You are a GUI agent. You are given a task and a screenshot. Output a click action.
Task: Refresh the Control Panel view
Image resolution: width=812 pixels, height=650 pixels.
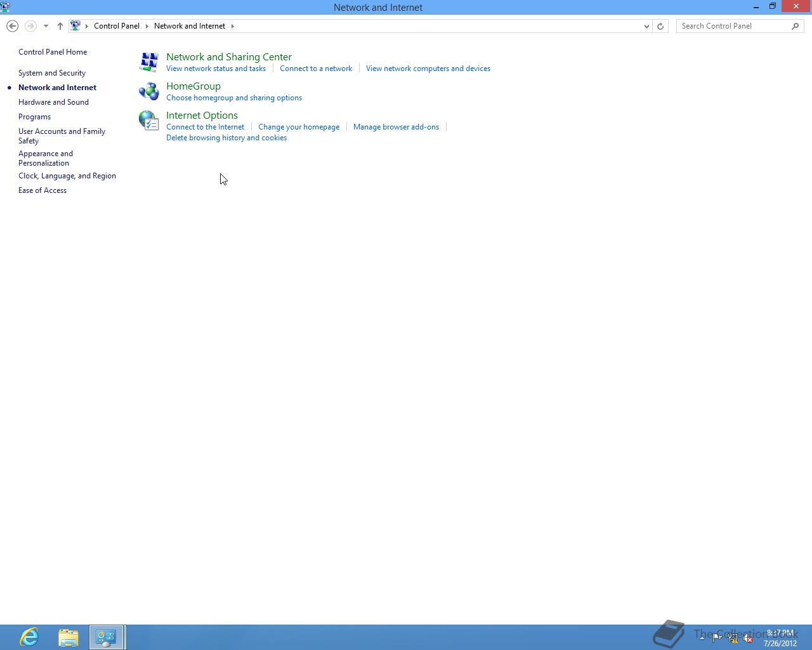[x=660, y=26]
